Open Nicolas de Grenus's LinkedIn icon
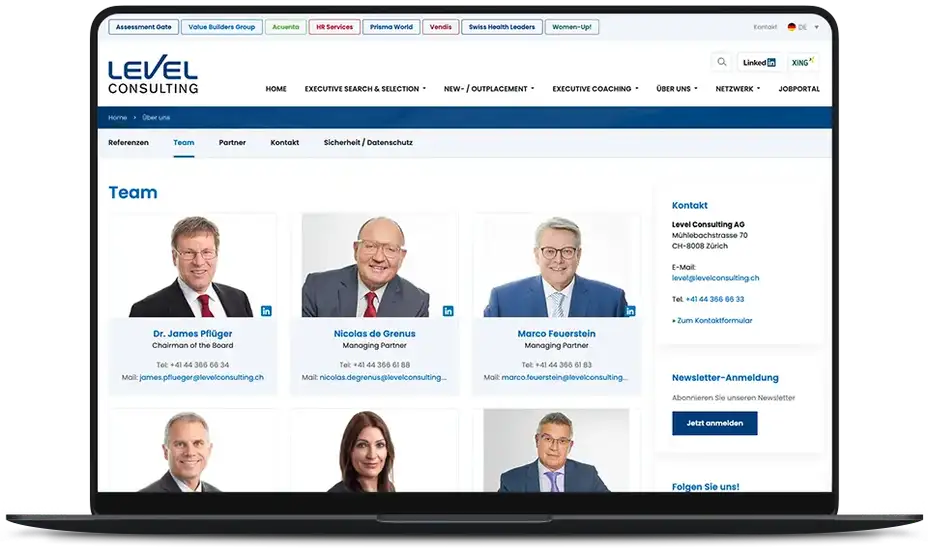Viewport: 928px width, 556px height. tap(448, 311)
